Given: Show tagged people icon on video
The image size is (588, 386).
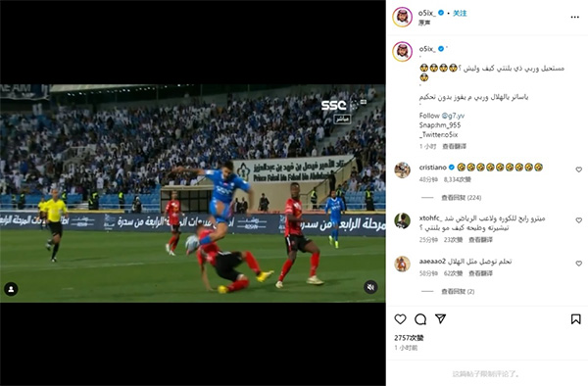Looking at the screenshot, I should click(11, 289).
